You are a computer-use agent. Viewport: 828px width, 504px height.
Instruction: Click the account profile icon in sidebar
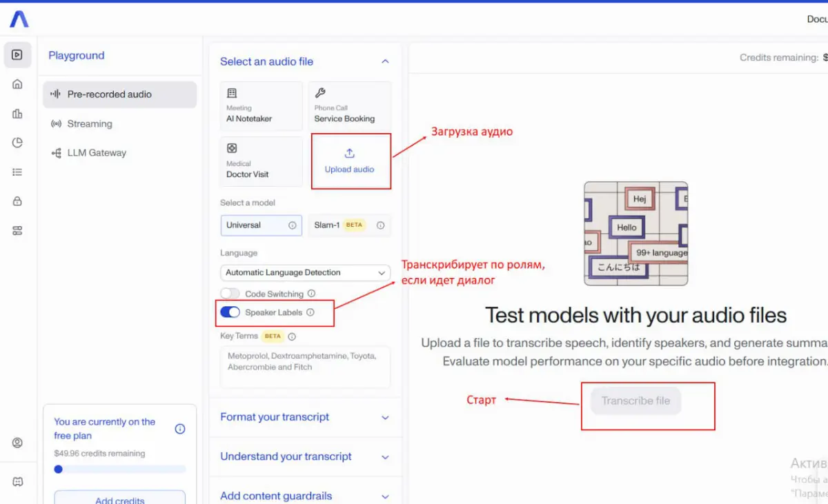[x=17, y=443]
